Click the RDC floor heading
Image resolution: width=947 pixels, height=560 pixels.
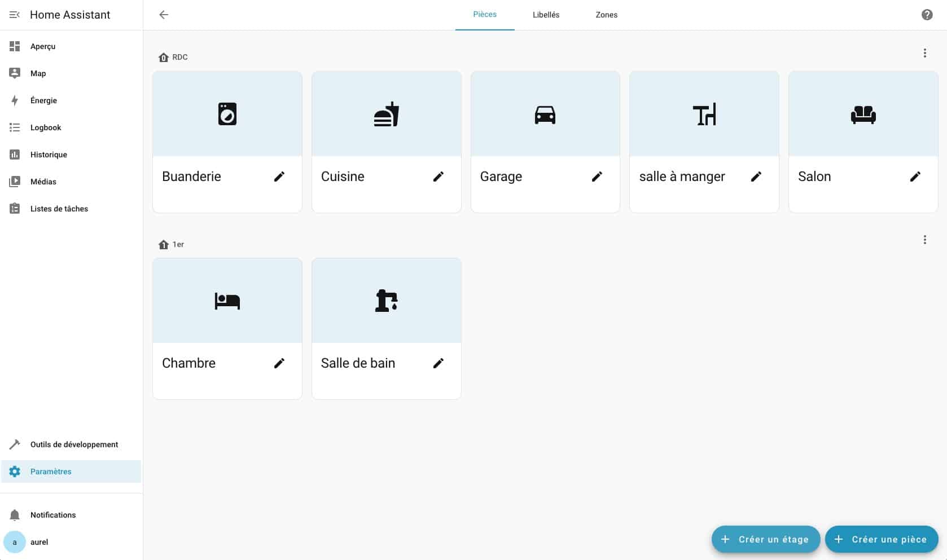tap(180, 57)
